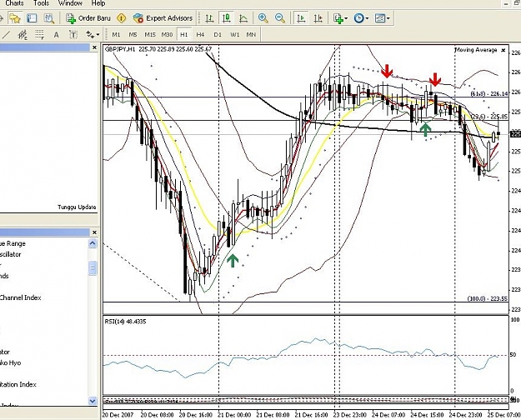This screenshot has width=521, height=420.
Task: Switch timeframe to M1
Action: pyautogui.click(x=116, y=34)
